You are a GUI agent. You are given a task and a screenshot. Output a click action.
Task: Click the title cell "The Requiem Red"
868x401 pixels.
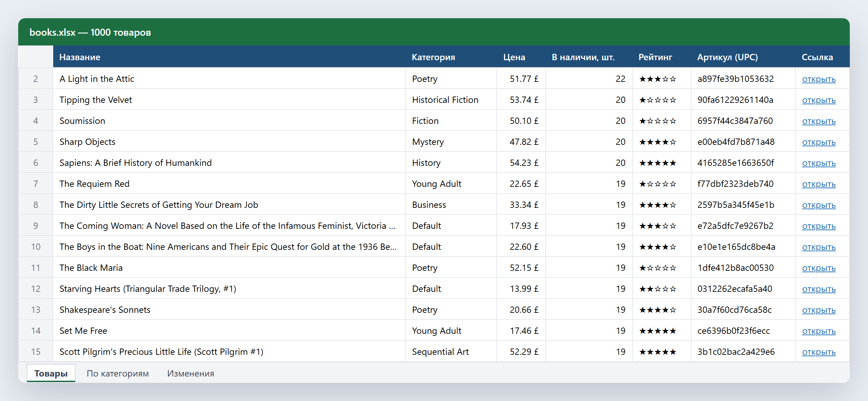[x=229, y=183]
